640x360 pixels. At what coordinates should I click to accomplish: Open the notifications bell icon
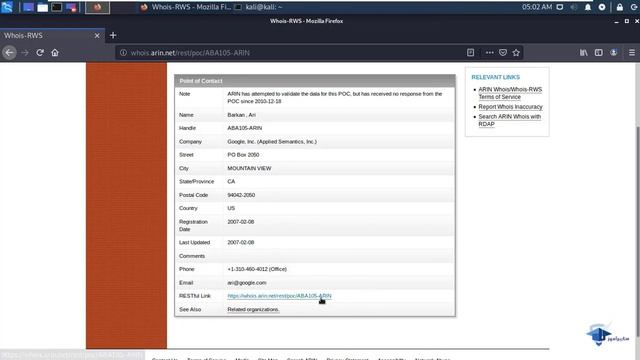pyautogui.click(x=588, y=7)
